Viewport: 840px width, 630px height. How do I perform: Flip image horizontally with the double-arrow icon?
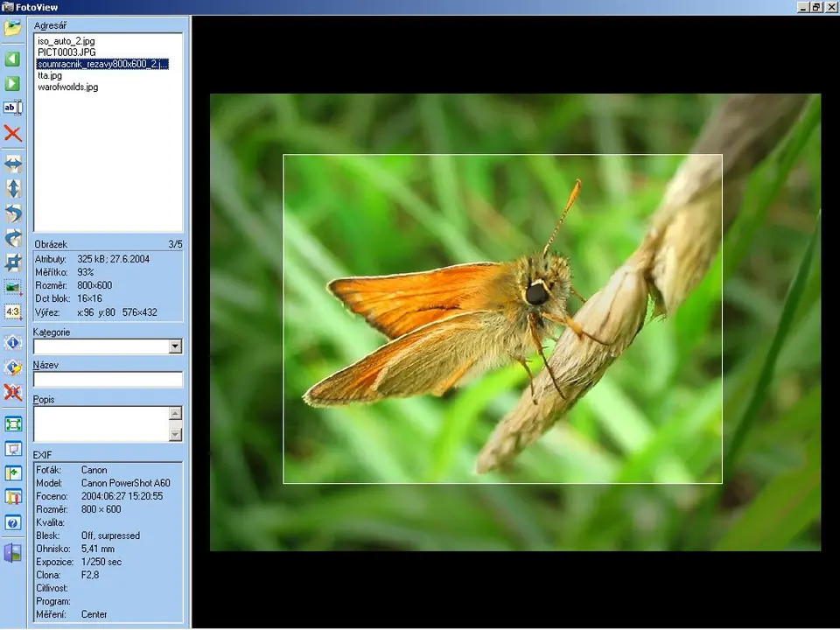click(12, 164)
